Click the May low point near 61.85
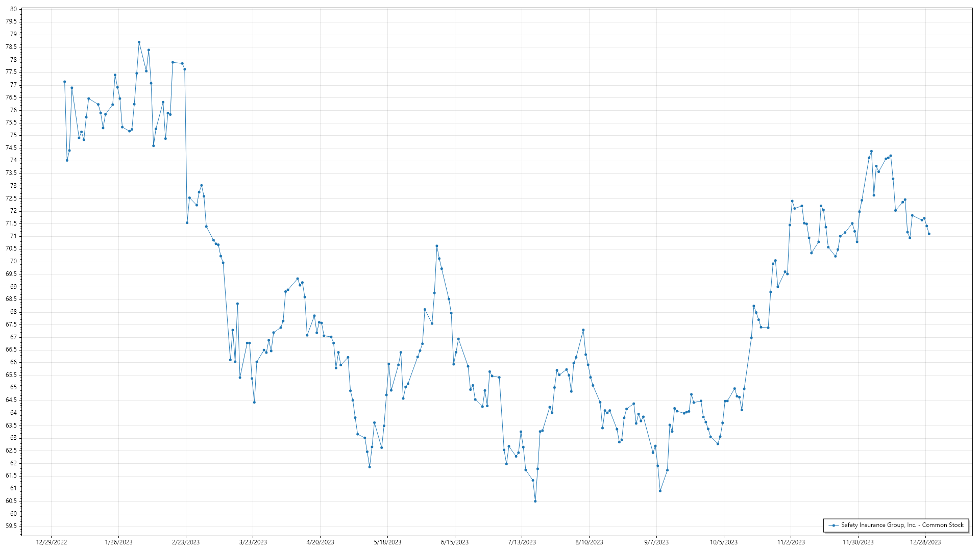The width and height of the screenshot is (980, 551). tap(370, 467)
